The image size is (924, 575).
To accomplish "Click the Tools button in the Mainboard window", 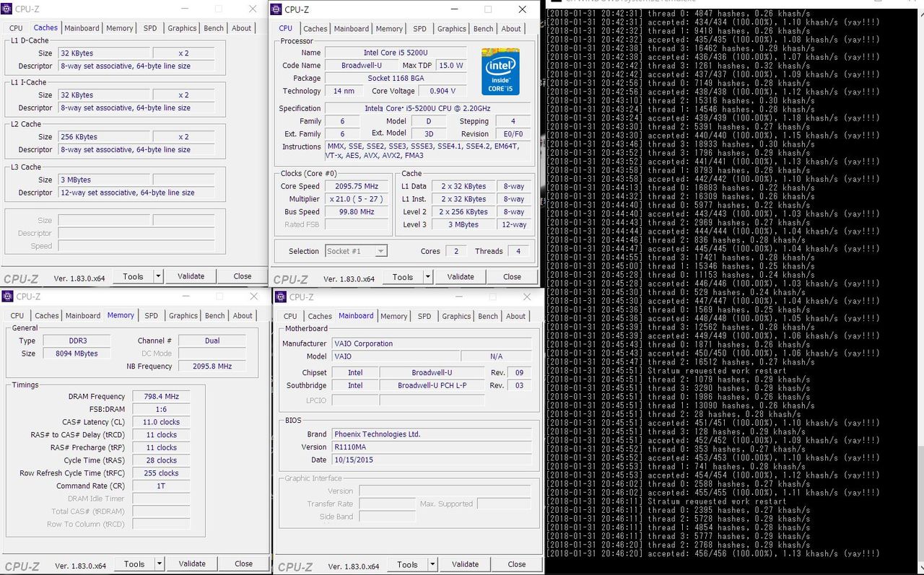I will 406,565.
